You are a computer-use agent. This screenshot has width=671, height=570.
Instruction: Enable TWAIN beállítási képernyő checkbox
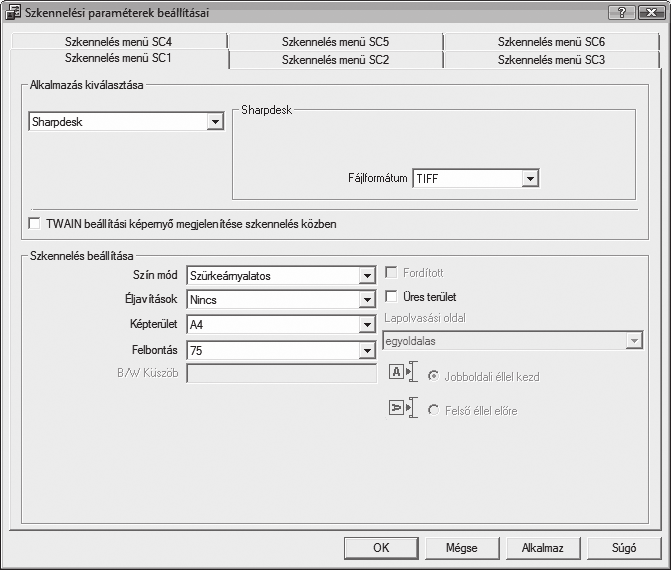(34, 223)
